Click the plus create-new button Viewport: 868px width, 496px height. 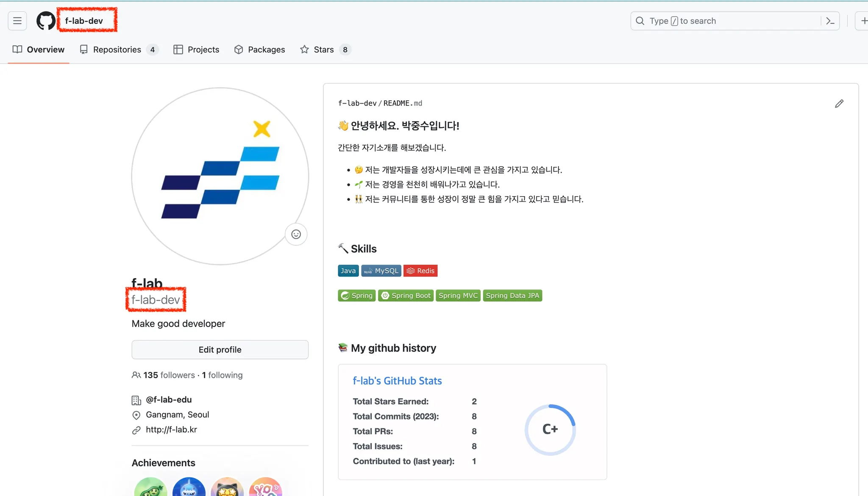(863, 21)
